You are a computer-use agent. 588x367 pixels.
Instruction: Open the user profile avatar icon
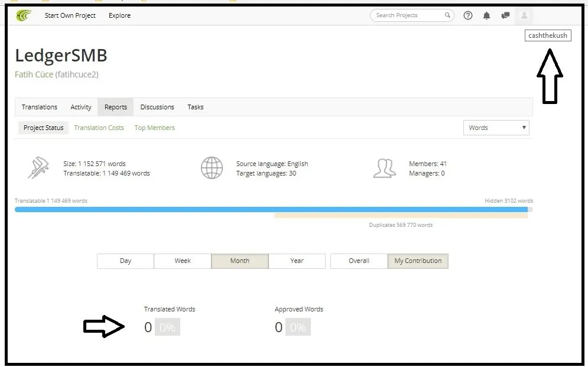tap(524, 15)
